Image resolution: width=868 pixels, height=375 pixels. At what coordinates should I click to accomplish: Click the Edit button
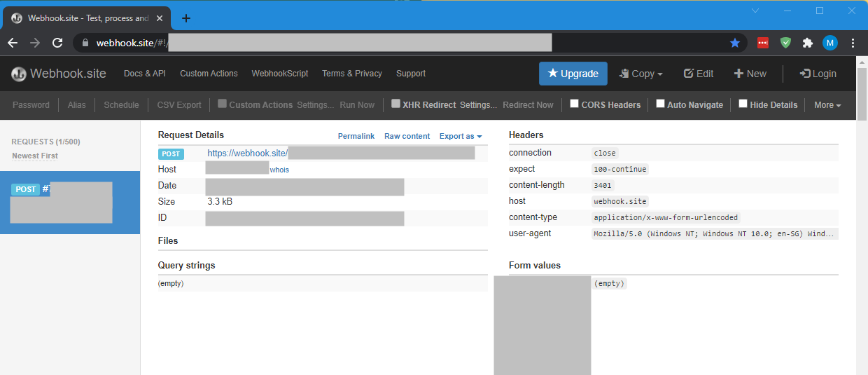(x=699, y=74)
